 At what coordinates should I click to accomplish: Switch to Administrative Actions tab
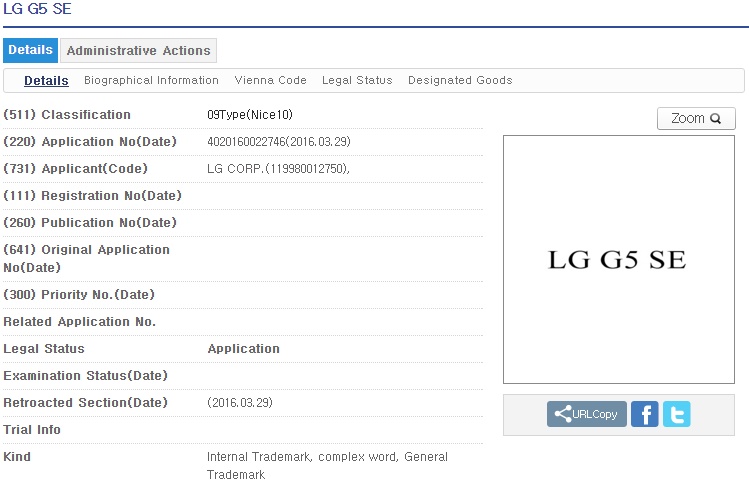(139, 51)
